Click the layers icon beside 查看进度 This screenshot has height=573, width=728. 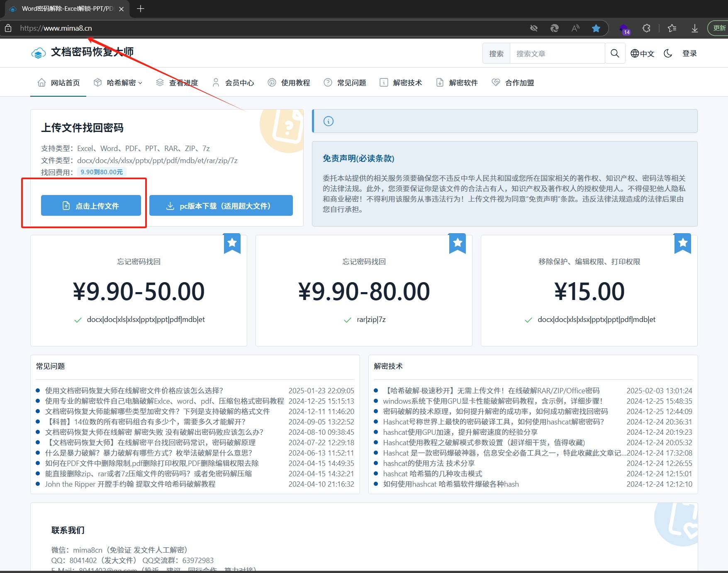(160, 83)
